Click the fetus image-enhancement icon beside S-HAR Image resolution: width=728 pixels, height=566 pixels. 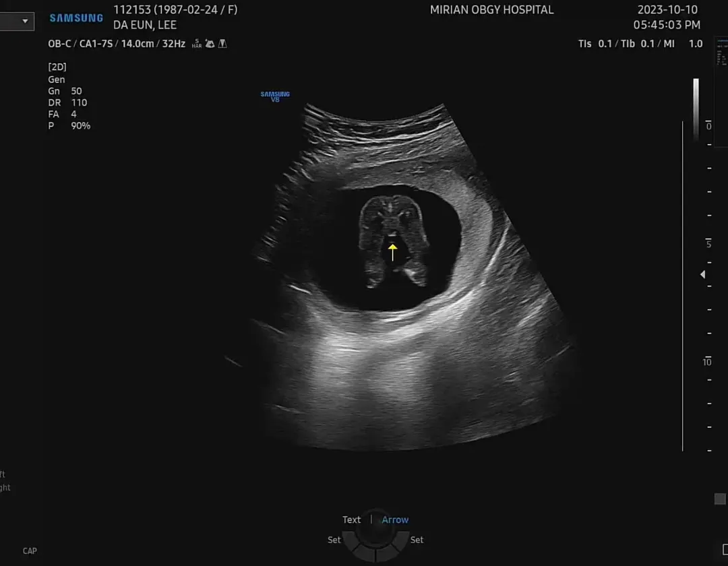pyautogui.click(x=210, y=44)
